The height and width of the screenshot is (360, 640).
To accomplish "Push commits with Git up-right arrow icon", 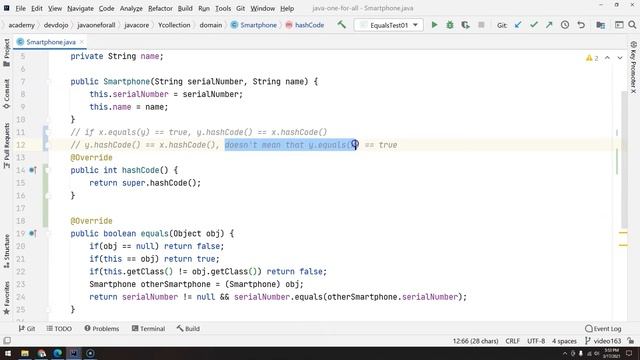I will point(549,25).
